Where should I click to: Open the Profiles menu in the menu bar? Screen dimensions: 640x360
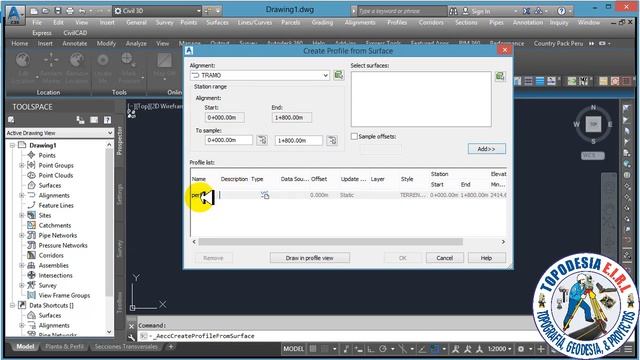397,22
